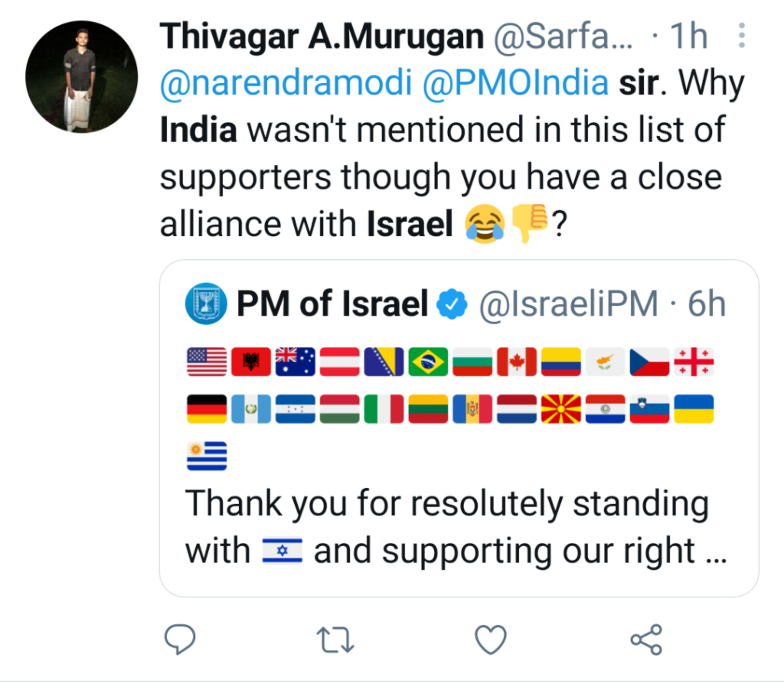Open the three-dot tweet options menu
Screen dimensions: 784x683
point(742,36)
